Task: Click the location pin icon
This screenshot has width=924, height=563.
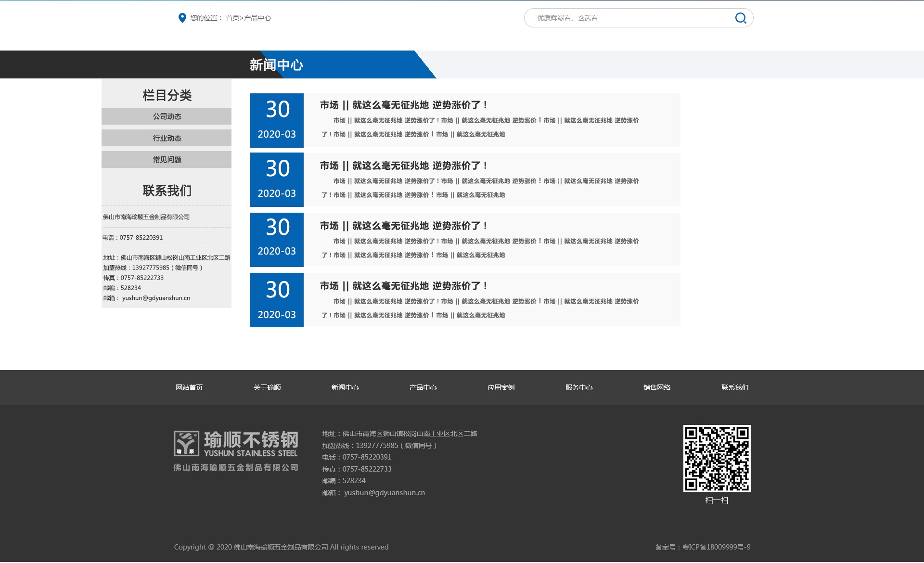Action: pyautogui.click(x=182, y=18)
